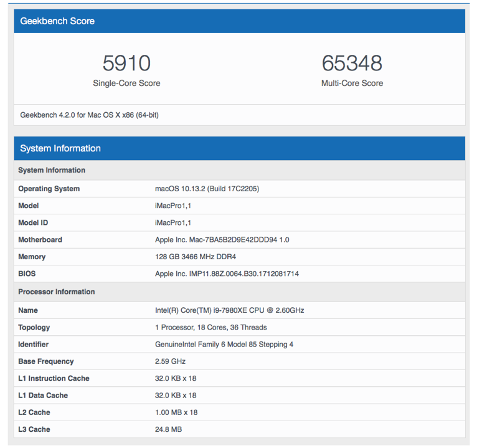477x448 pixels.
Task: Select GenuineIntel Family 6 Model 85 value
Action: tap(224, 345)
